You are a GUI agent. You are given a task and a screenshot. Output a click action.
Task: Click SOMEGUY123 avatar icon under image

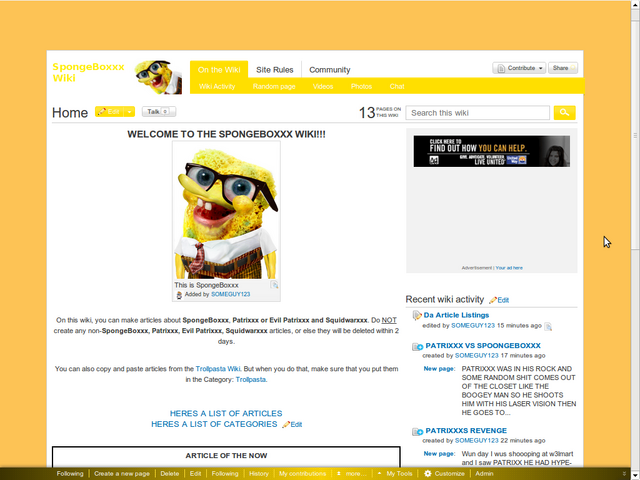(179, 295)
